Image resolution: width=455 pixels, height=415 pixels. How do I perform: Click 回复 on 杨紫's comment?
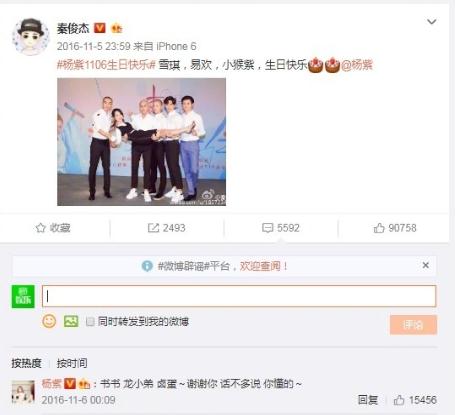pos(368,400)
